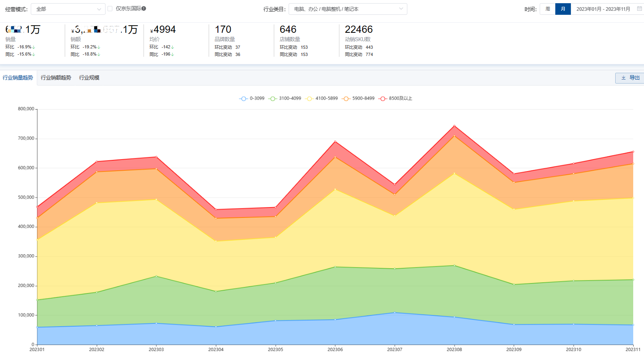Click 销量 环比 -16.9% value
Screen dimensions: 644x355
click(24, 47)
